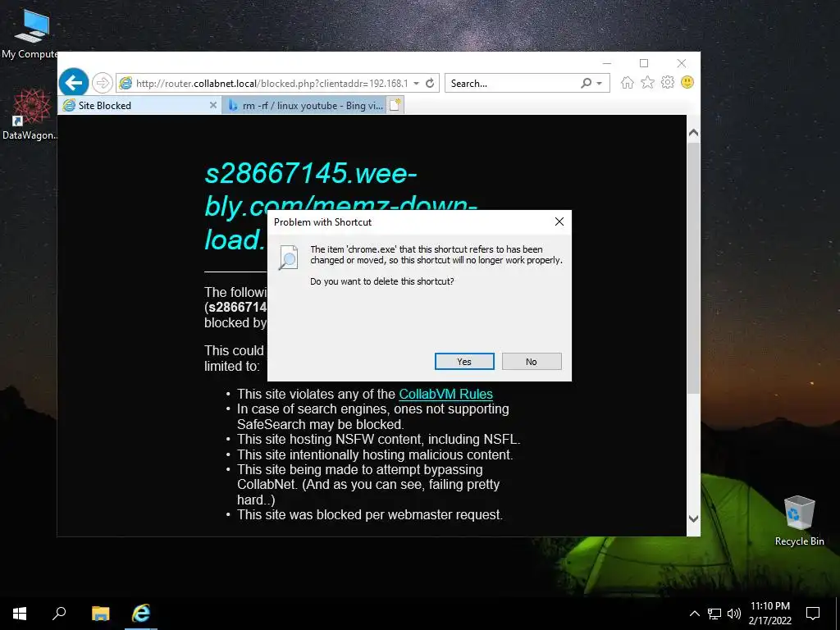Open Favorites star icon
Viewport: 840px width, 630px height.
pos(648,83)
